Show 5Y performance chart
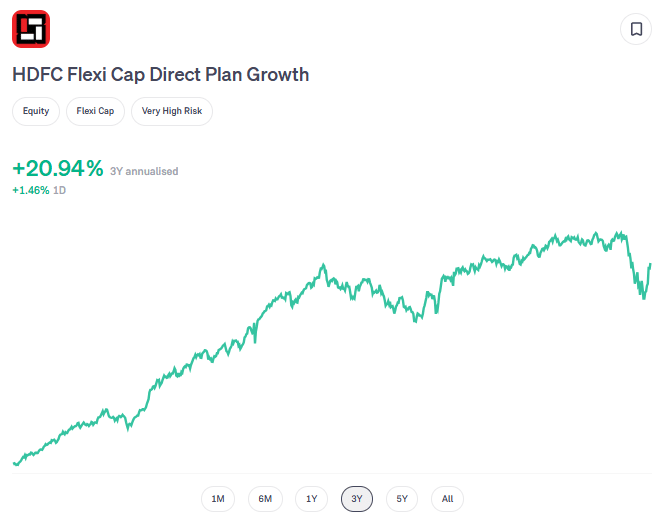The height and width of the screenshot is (532, 669). click(402, 498)
